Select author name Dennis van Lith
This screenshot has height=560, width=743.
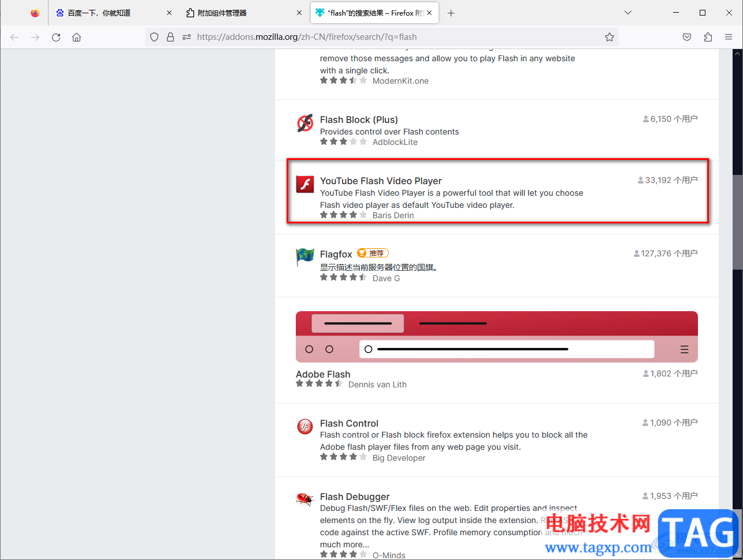tap(377, 384)
